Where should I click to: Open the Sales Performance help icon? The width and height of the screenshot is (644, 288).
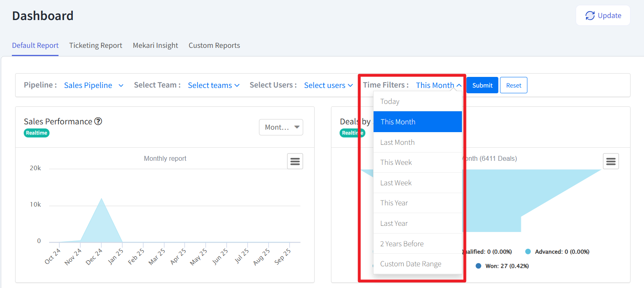98,122
